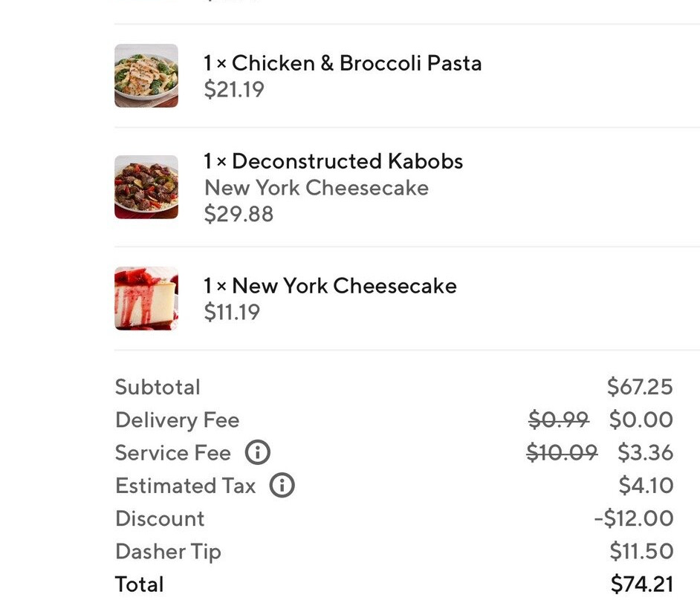
Task: Click the Dasher Tip amount $11.50
Action: coord(641,551)
